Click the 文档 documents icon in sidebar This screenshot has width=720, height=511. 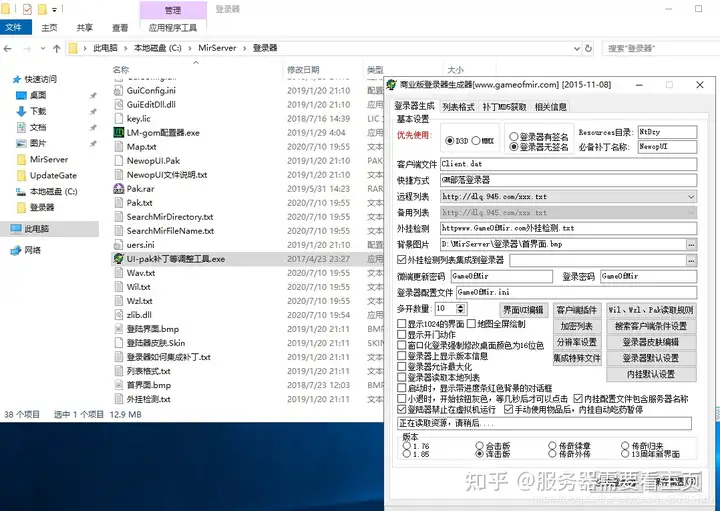[21, 127]
